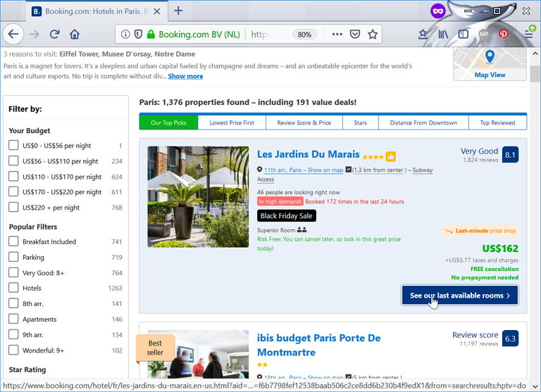
Task: Click the Map View label
Action: (x=490, y=75)
